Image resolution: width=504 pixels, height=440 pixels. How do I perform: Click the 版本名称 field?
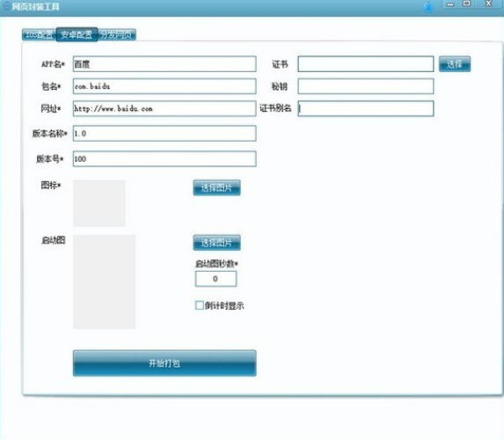coord(164,134)
